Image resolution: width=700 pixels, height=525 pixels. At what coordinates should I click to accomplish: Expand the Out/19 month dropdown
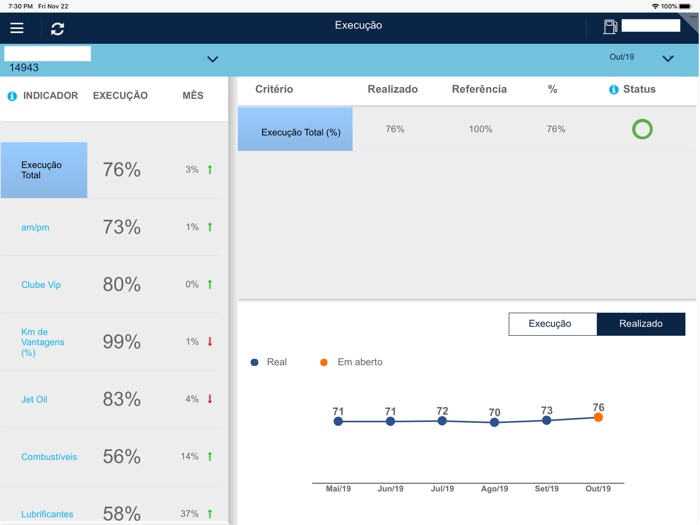[668, 58]
